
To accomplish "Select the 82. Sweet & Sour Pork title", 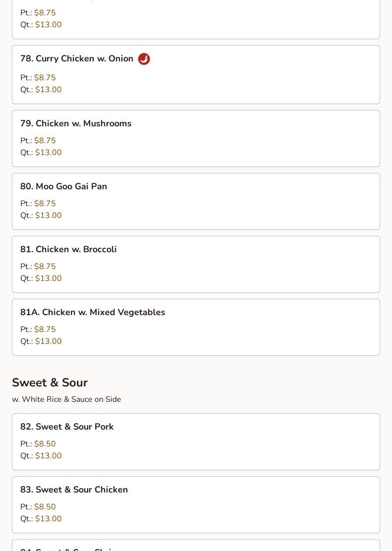I will 67,427.
